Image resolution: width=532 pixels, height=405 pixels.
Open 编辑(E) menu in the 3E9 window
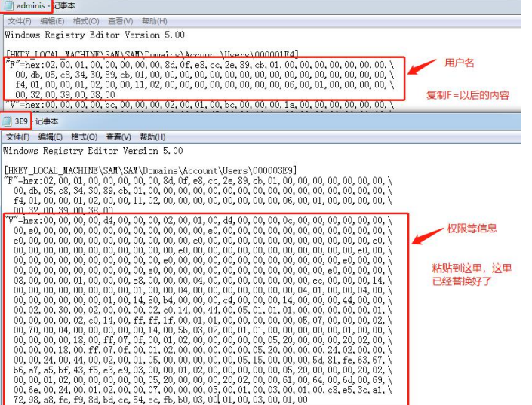coord(51,137)
